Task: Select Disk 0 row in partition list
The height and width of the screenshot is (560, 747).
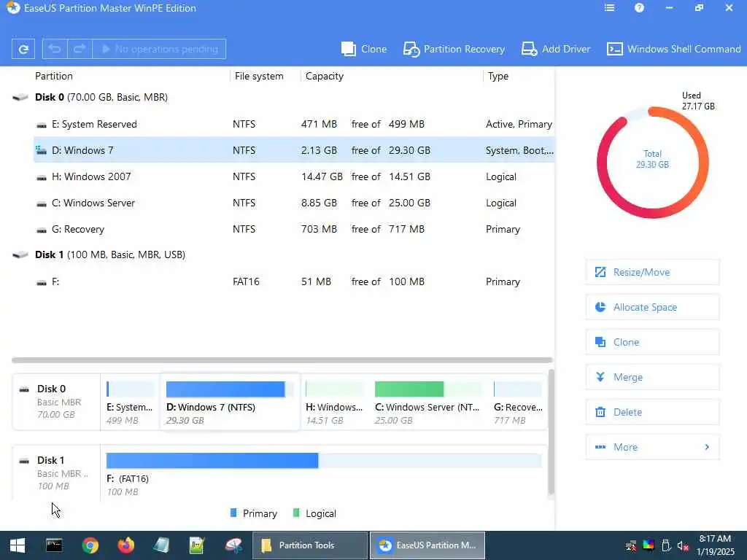Action: (282, 97)
